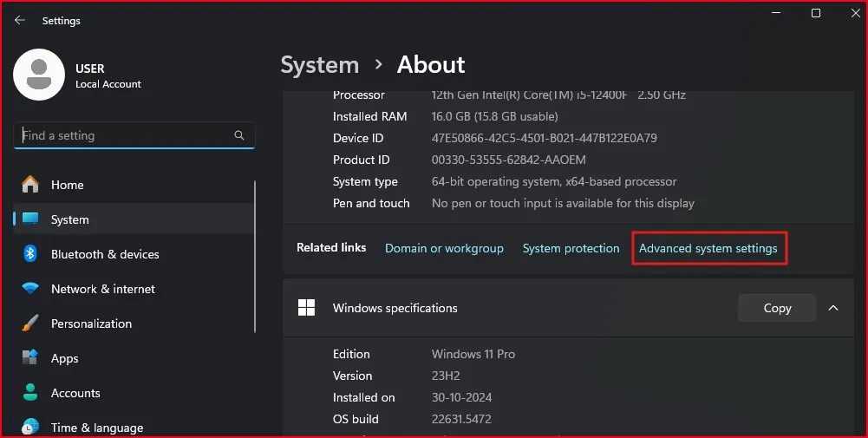Click the Device ID value 47E50866-42C5-4501-B021-447B122E0A79
This screenshot has height=438, width=868.
point(545,138)
